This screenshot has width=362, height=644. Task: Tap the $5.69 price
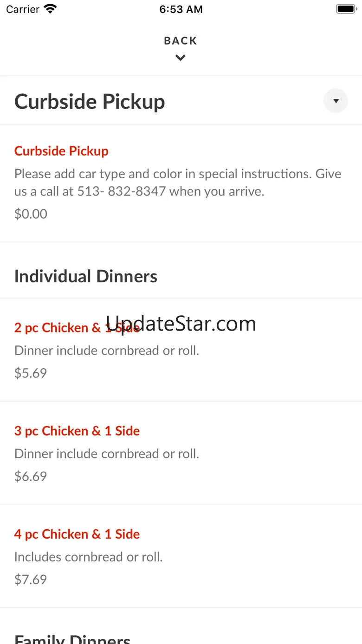[31, 373]
